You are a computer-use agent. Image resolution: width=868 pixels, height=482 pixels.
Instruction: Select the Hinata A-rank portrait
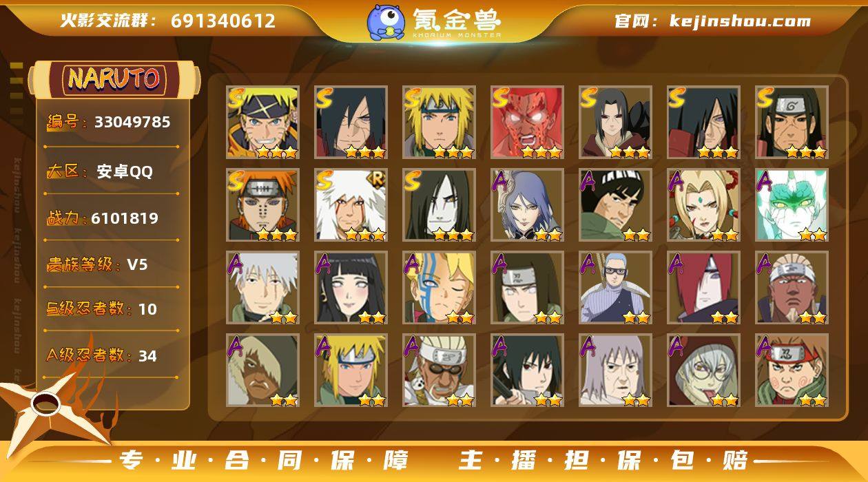click(351, 288)
